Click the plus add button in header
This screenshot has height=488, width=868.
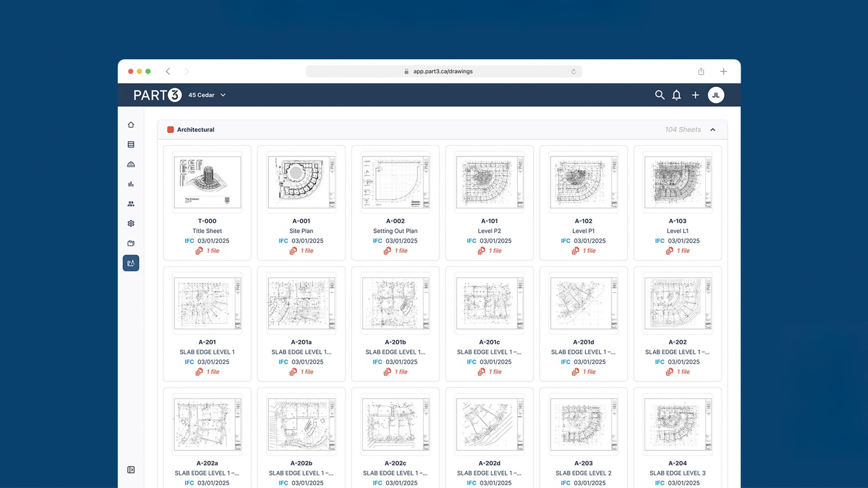(695, 95)
